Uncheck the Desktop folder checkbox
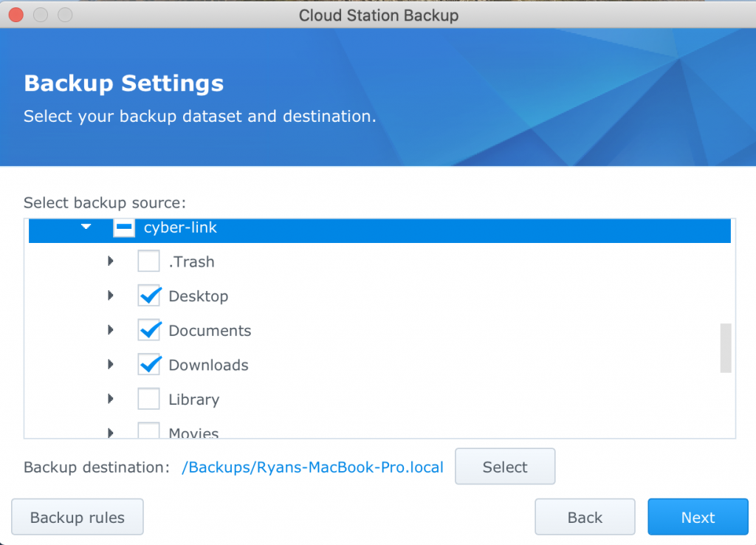This screenshot has height=545, width=756. (x=148, y=295)
